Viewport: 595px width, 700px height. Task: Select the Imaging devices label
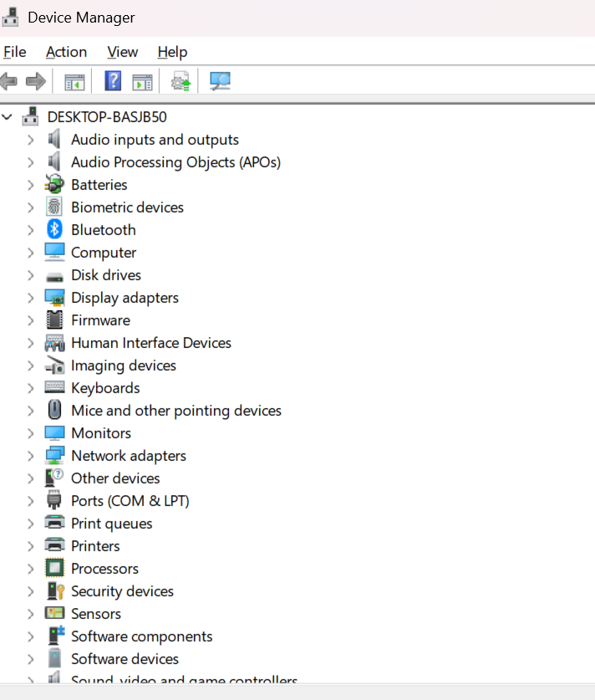[124, 365]
